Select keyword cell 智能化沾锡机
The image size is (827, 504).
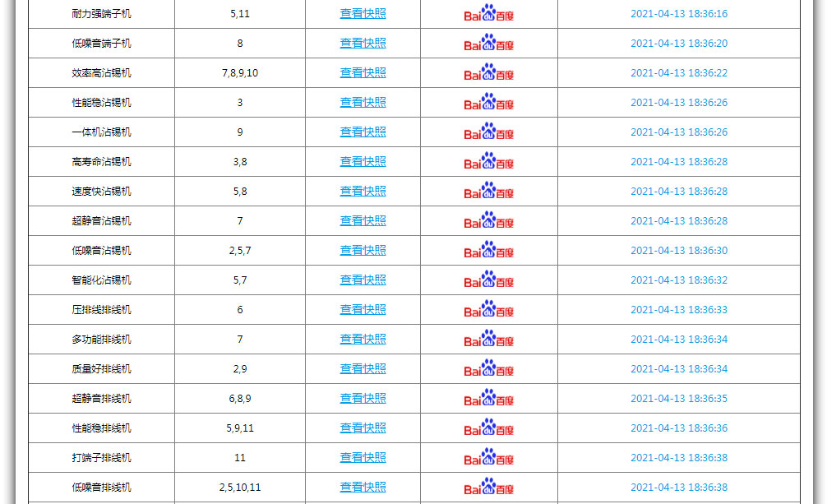pyautogui.click(x=101, y=280)
